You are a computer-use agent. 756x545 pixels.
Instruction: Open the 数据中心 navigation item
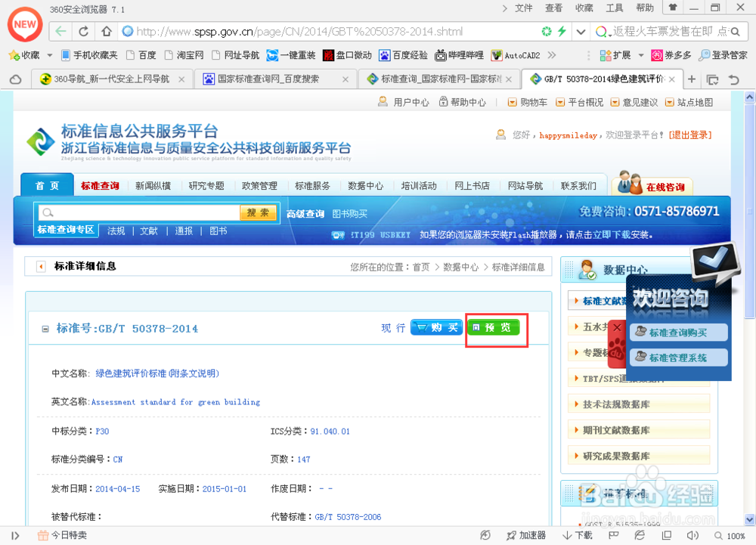[x=365, y=185]
